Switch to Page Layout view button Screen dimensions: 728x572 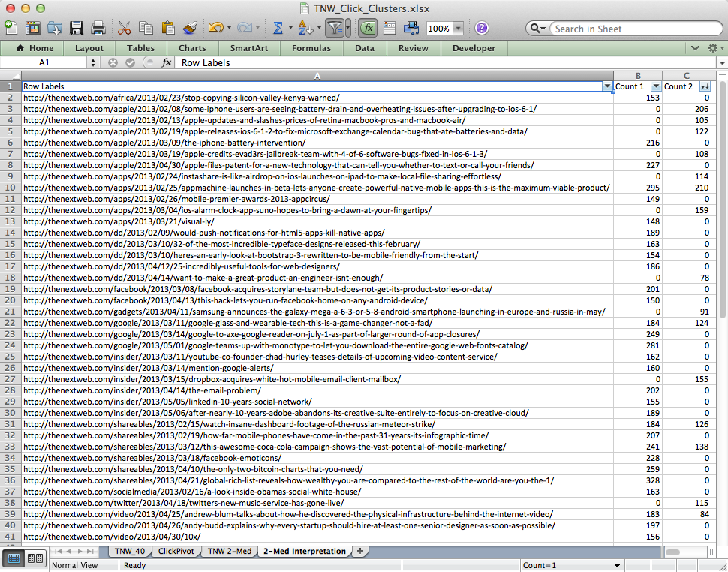click(35, 558)
